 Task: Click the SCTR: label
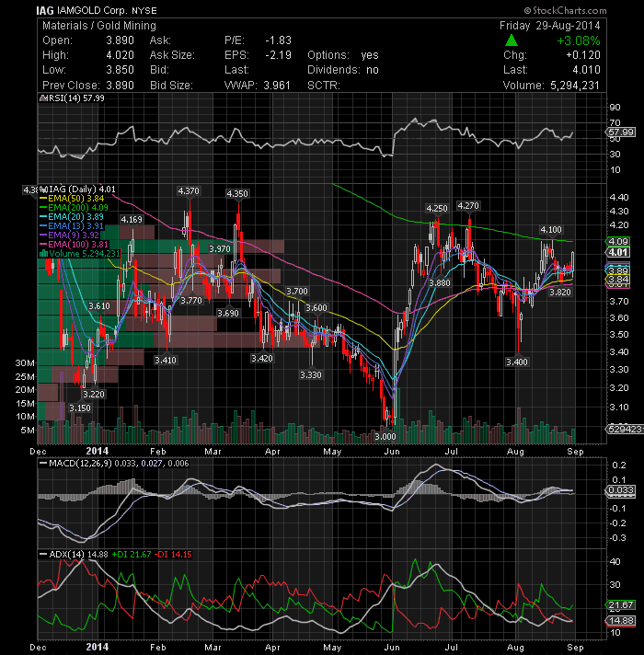(x=324, y=86)
